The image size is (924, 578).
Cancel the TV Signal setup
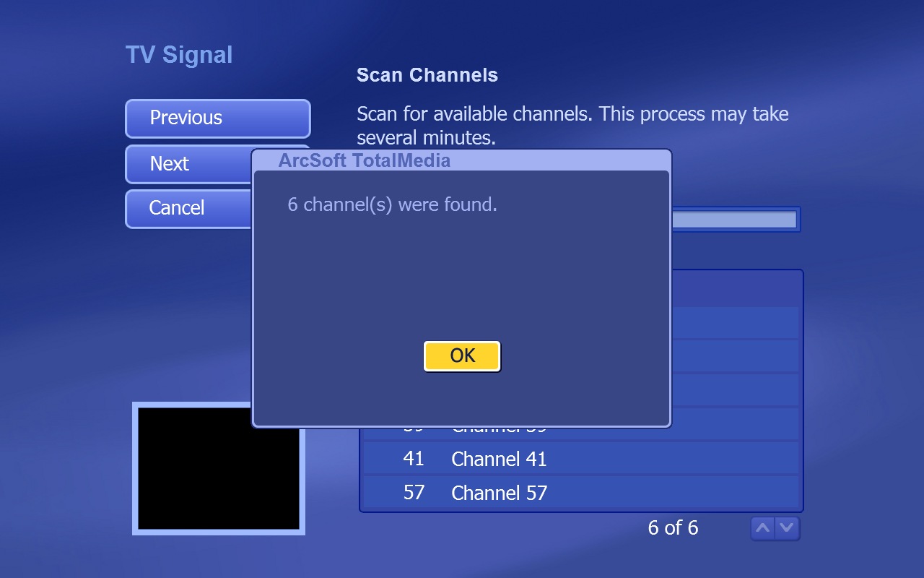tap(188, 209)
